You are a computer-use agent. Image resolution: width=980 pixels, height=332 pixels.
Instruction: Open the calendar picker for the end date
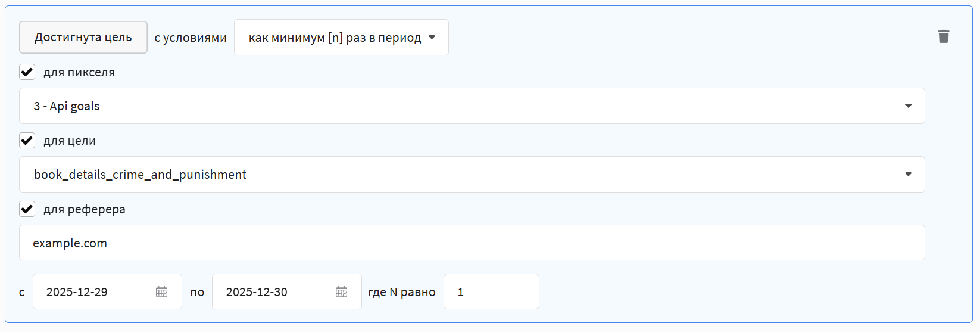coord(341,291)
